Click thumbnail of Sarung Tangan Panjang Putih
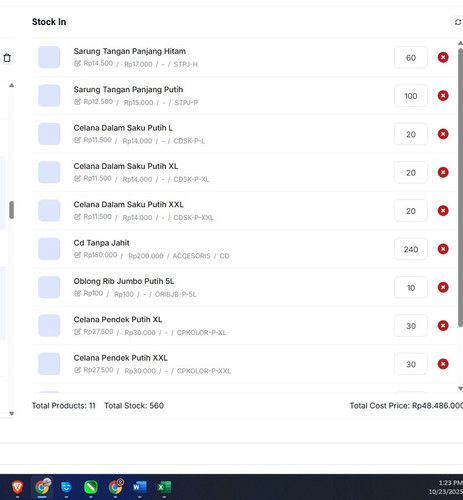This screenshot has width=463, height=500. pos(49,96)
